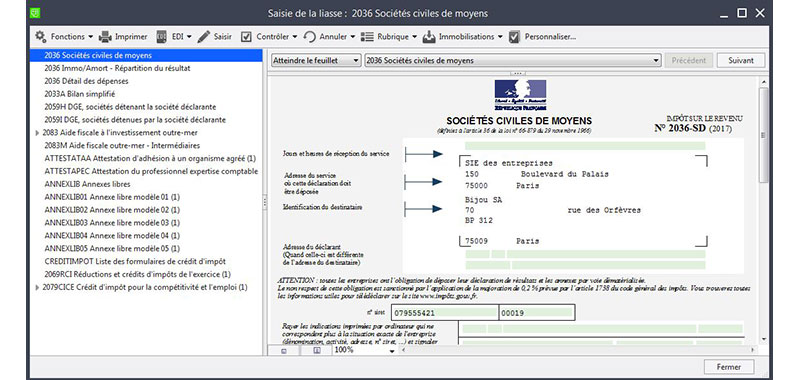
Task: Click the Fermer button
Action: tap(729, 367)
